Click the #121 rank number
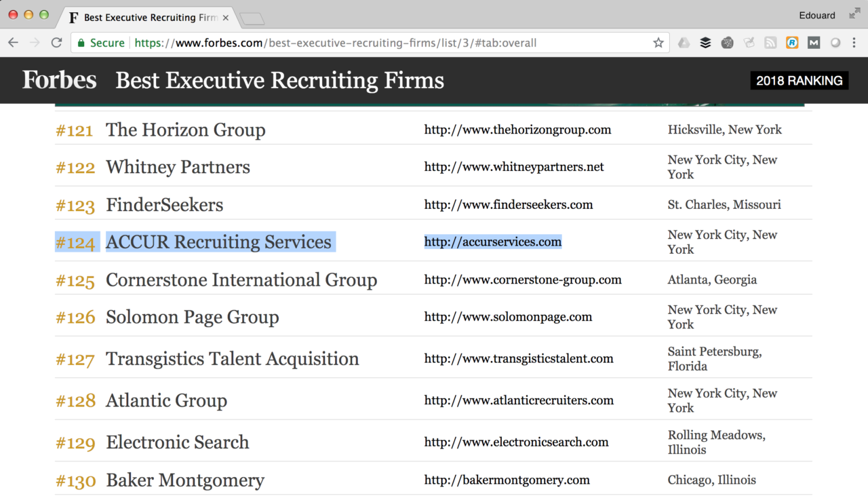This screenshot has height=498, width=868. coord(74,130)
